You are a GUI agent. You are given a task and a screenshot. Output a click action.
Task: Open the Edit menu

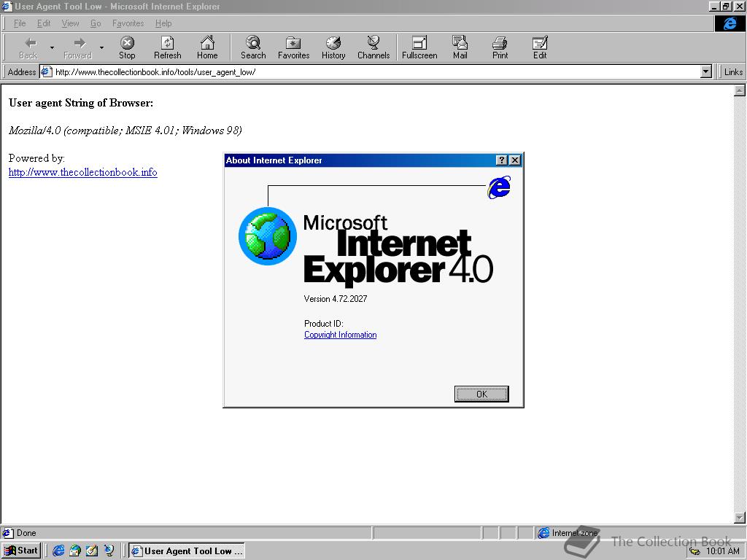point(44,23)
